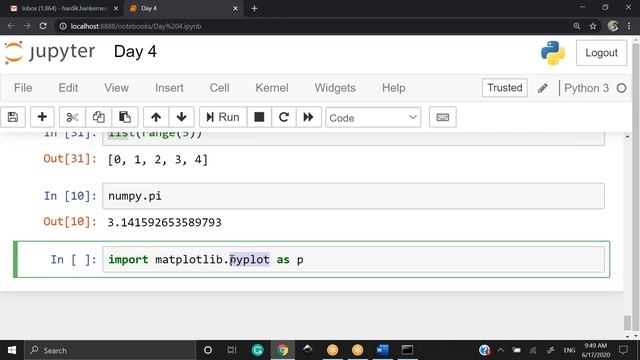
Task: Open the zoom magnifier in address bar
Action: pyautogui.click(x=577, y=26)
